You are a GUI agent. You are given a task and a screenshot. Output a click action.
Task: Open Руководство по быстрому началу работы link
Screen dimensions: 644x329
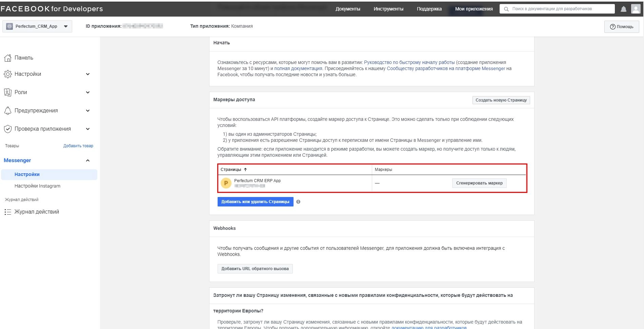click(x=409, y=63)
